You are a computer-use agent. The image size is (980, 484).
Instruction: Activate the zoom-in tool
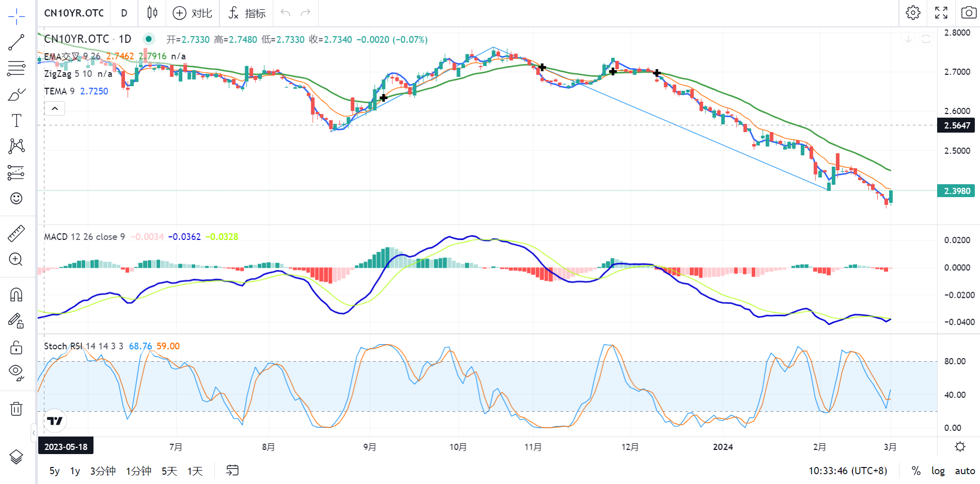(x=17, y=259)
